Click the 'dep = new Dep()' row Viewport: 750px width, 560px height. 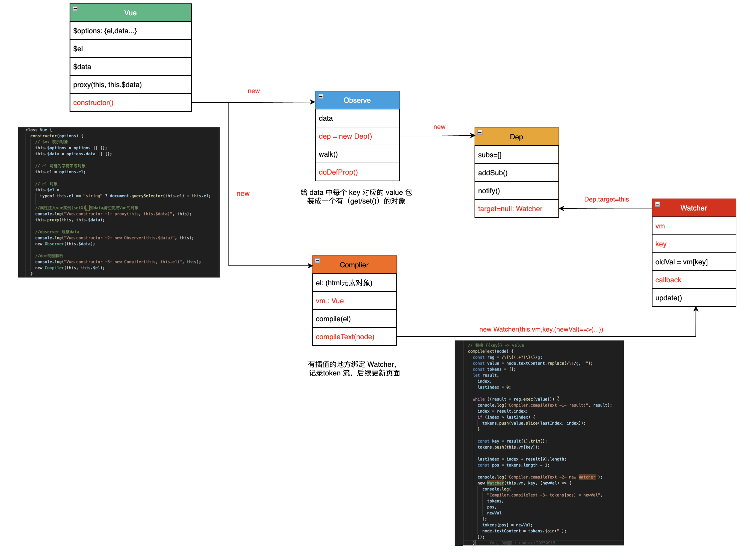point(357,136)
